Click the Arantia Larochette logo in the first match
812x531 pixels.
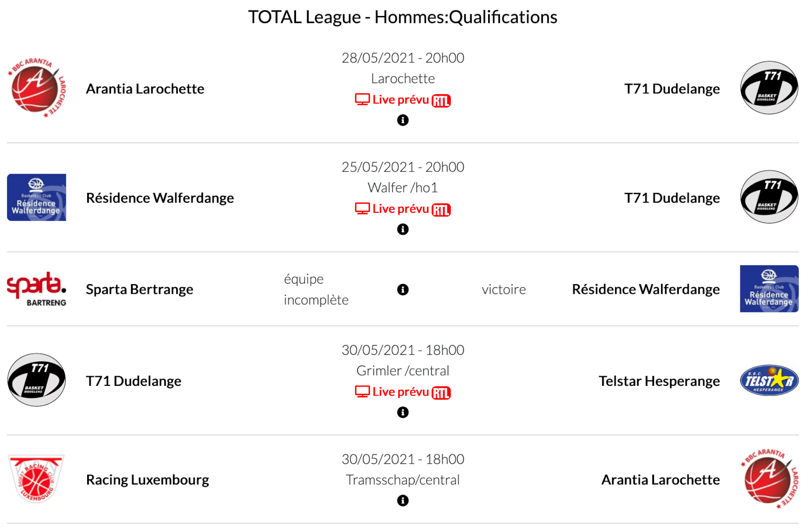(x=37, y=88)
